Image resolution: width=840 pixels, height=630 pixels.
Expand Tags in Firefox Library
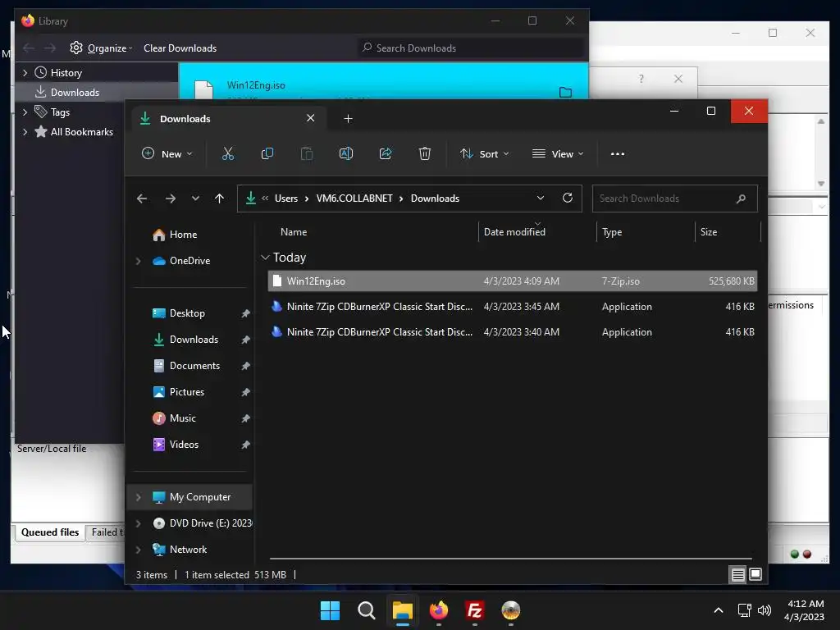click(25, 112)
